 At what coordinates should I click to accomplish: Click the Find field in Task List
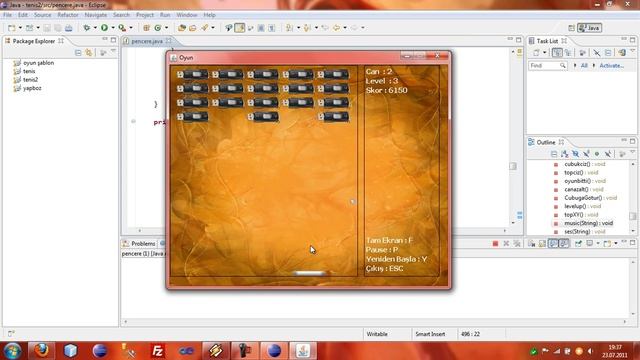point(547,66)
